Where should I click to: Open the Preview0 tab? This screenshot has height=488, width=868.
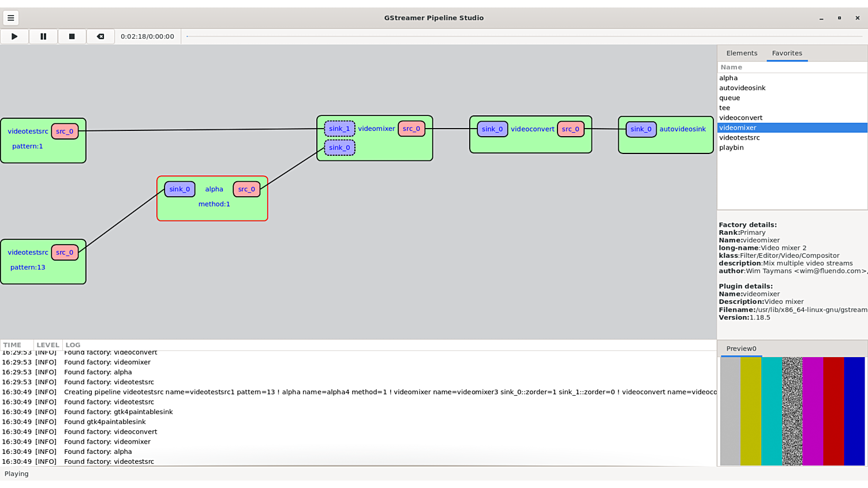[x=740, y=348]
